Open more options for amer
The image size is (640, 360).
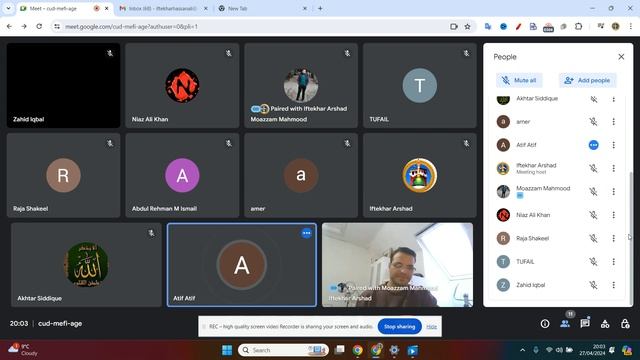pos(613,122)
